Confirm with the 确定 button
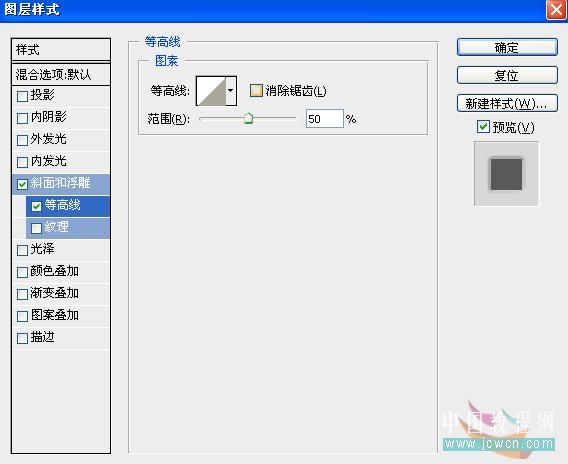The image size is (568, 464). pos(507,47)
